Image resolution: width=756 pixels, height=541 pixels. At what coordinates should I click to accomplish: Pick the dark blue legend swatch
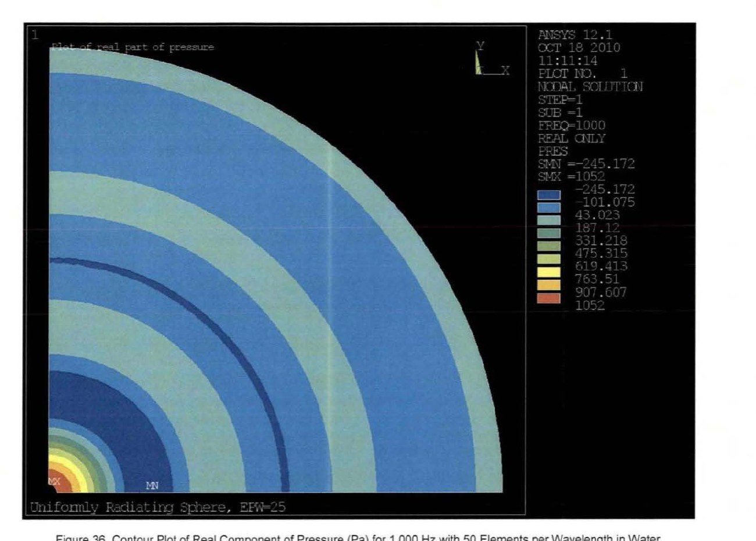click(x=549, y=195)
